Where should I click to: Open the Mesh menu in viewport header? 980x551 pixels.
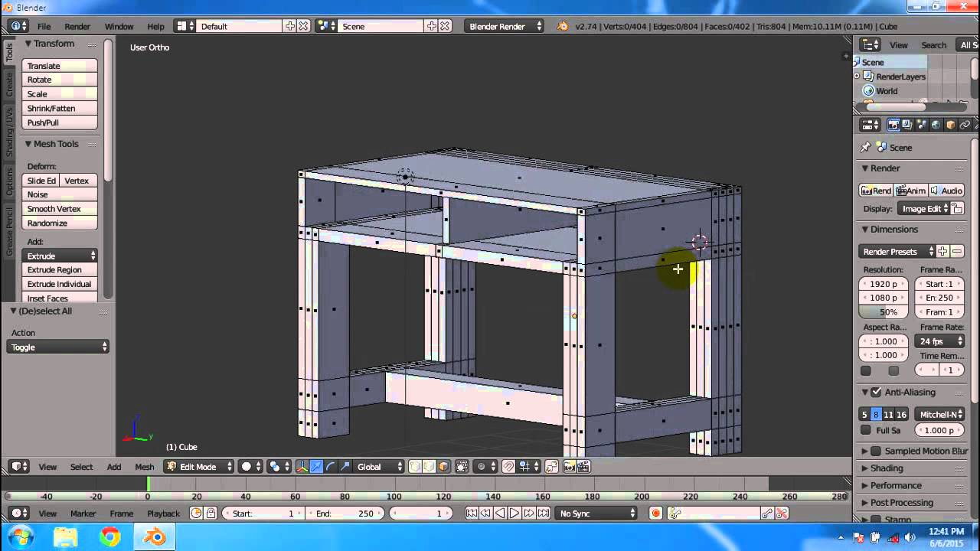[x=145, y=467]
